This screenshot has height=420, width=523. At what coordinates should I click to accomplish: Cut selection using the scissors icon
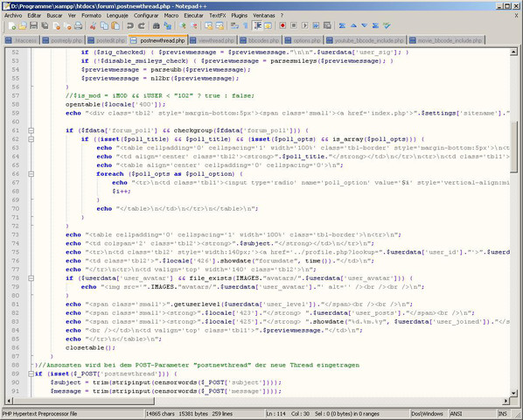point(93,25)
